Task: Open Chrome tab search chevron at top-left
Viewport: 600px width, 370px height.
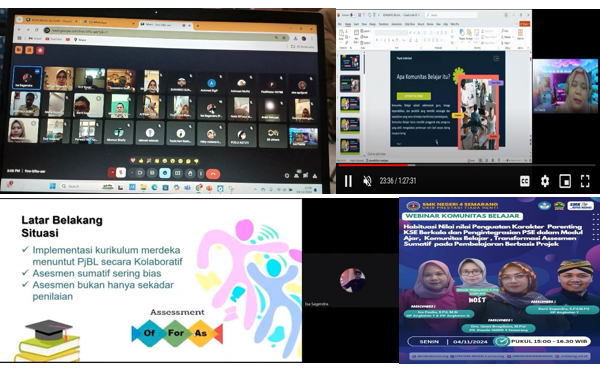Action: pos(20,19)
